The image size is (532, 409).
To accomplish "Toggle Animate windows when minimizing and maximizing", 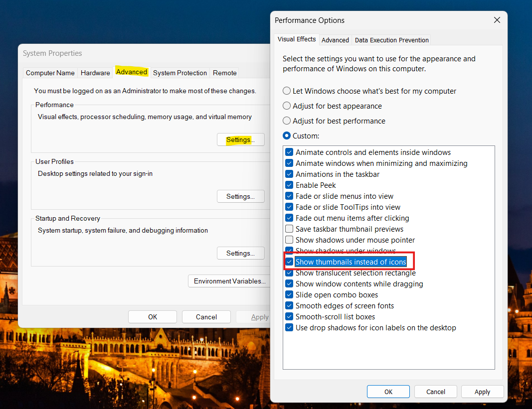I will [x=289, y=163].
